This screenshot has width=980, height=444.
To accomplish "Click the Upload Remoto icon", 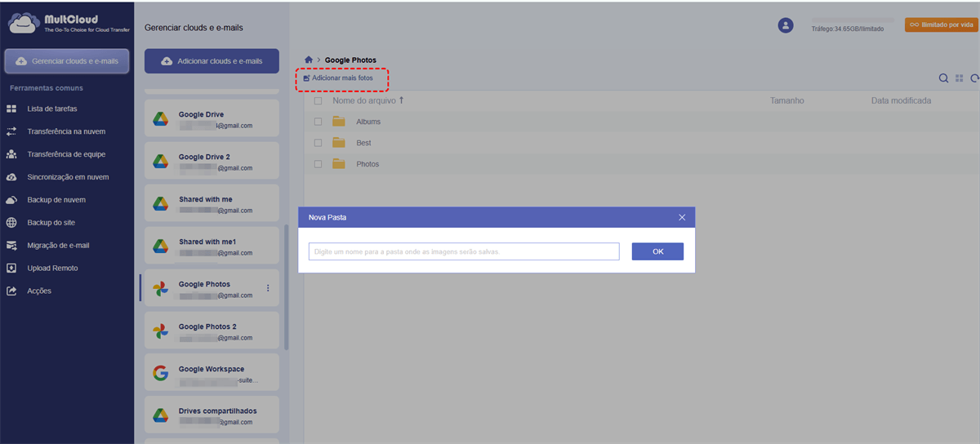I will pyautogui.click(x=11, y=269).
